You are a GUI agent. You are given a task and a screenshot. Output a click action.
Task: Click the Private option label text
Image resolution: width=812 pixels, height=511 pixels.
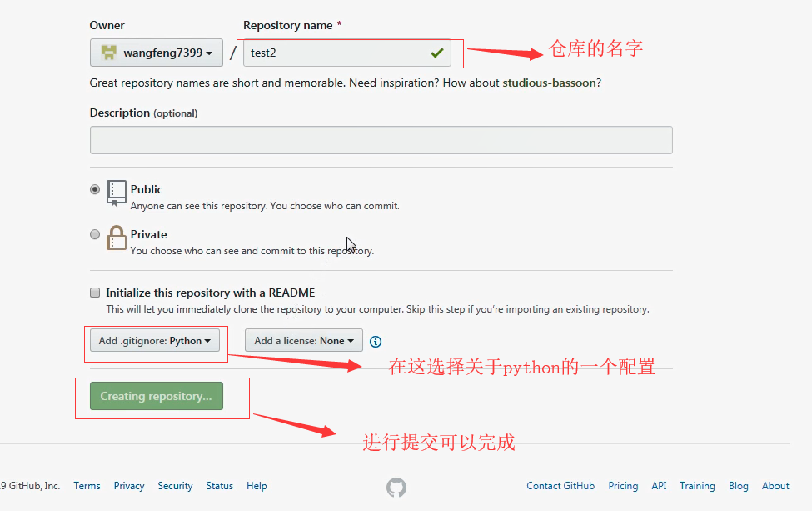pyautogui.click(x=148, y=234)
